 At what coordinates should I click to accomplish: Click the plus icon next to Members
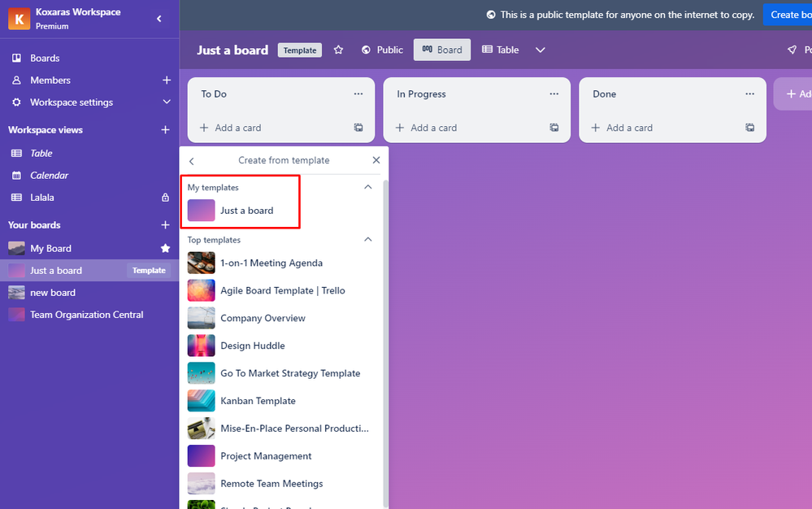click(167, 80)
